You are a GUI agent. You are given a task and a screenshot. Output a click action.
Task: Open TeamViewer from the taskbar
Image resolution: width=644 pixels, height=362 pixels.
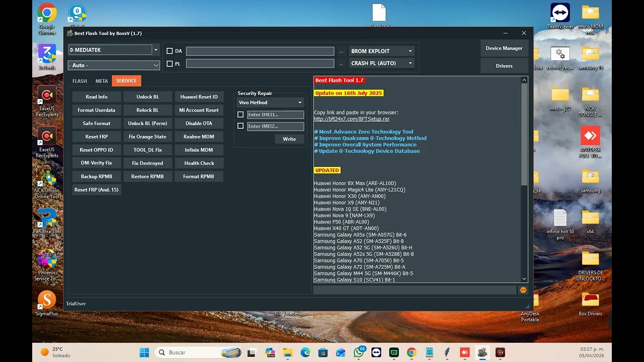[x=376, y=352]
